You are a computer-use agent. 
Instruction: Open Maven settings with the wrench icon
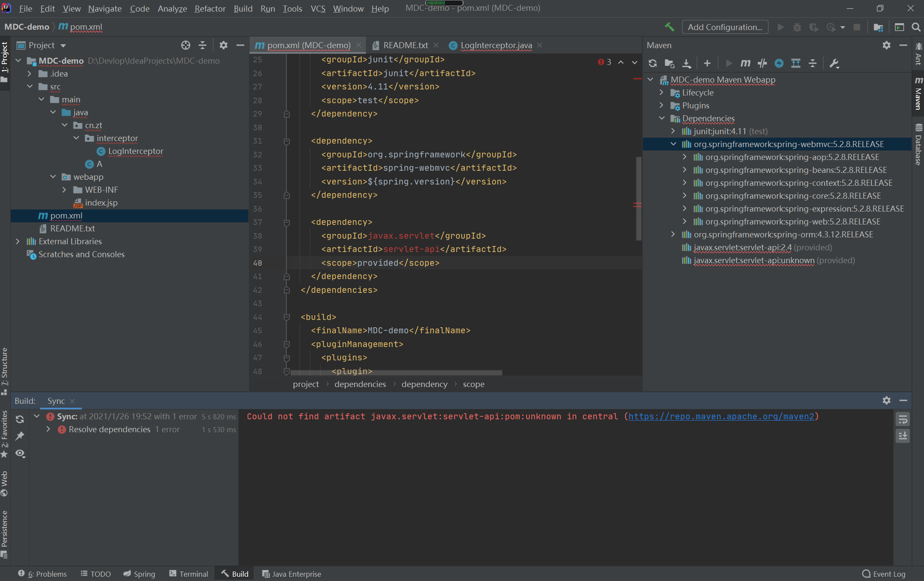click(x=834, y=63)
